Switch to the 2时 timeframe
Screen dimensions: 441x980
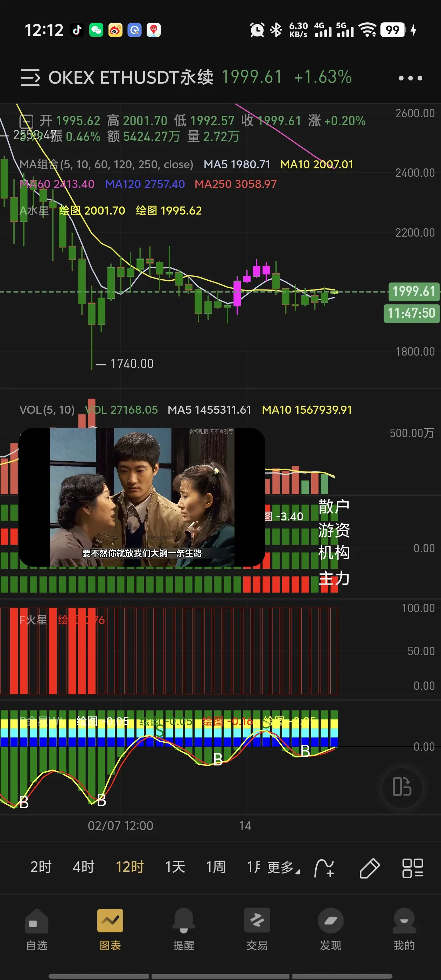click(x=41, y=867)
